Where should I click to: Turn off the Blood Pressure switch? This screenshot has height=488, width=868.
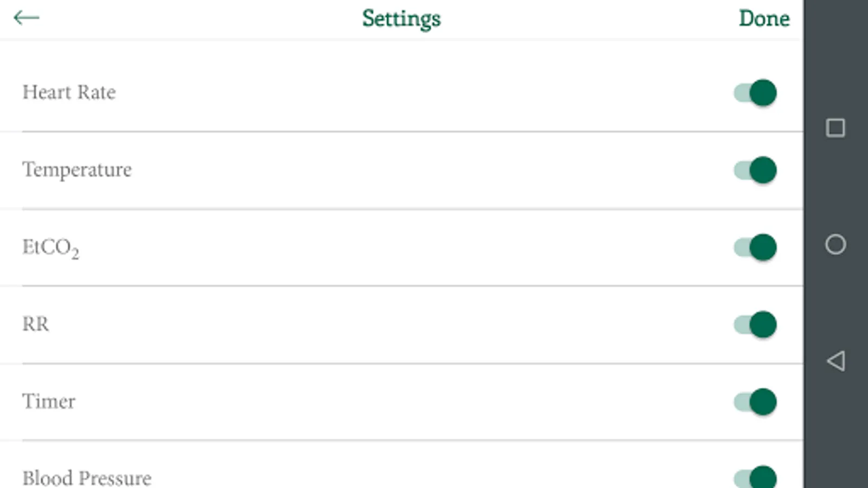point(755,478)
